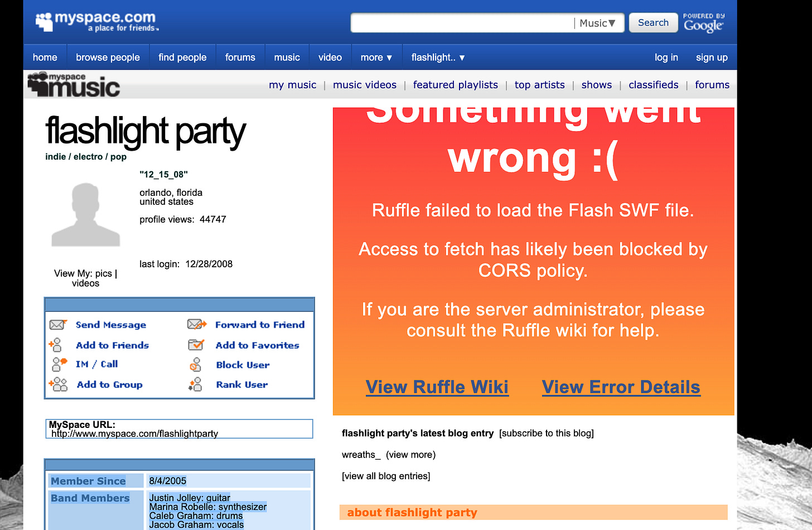Click the Block User link
The image size is (812, 530).
point(243,365)
